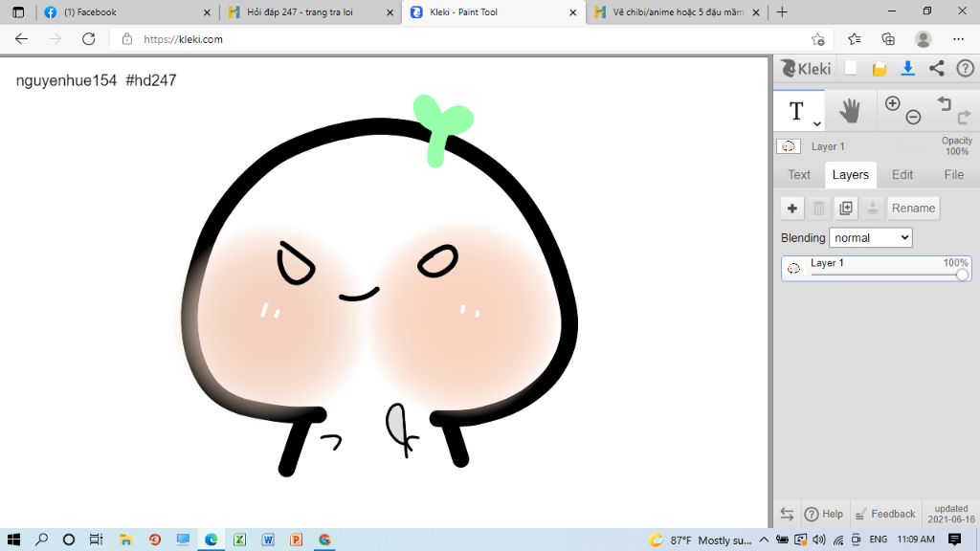Viewport: 980px width, 551px height.
Task: Open Windows taskbar search
Action: tap(42, 540)
